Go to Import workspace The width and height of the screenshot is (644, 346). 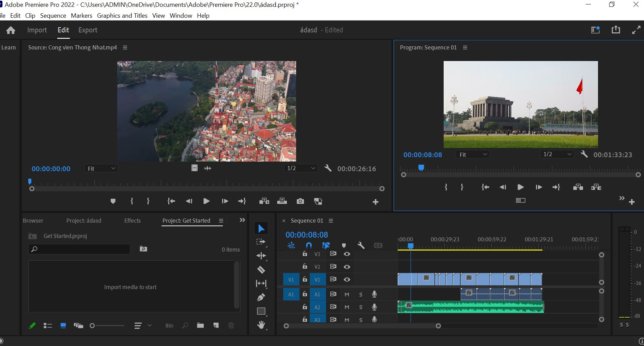(x=37, y=30)
